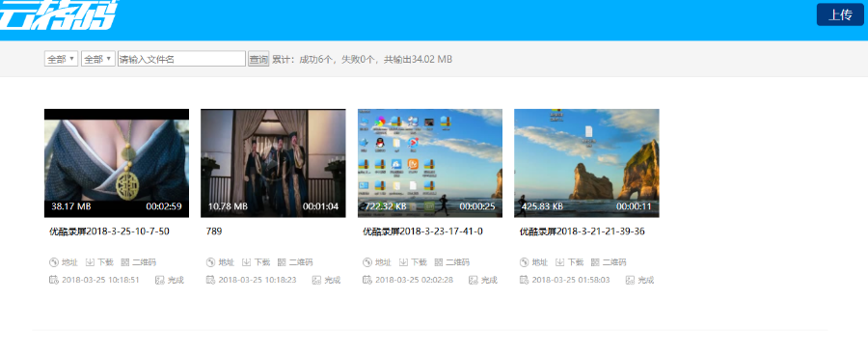Image resolution: width=868 pixels, height=354 pixels.
Task: Click 地址 icon for video 789
Action: click(210, 262)
